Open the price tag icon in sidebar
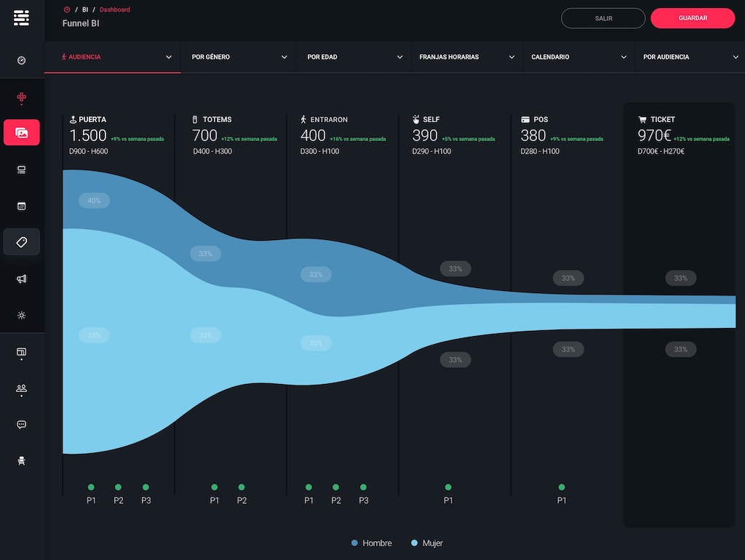 [x=22, y=242]
